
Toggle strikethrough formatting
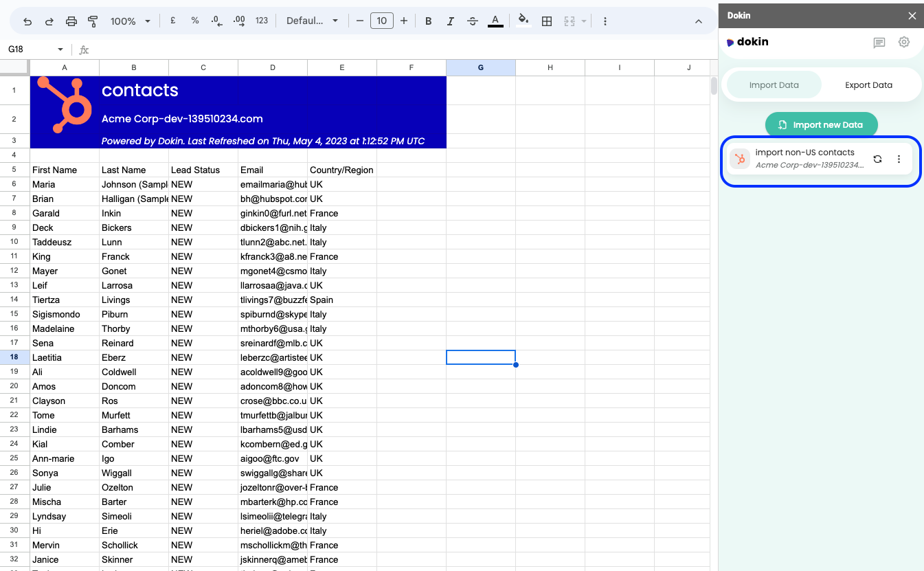pos(473,21)
